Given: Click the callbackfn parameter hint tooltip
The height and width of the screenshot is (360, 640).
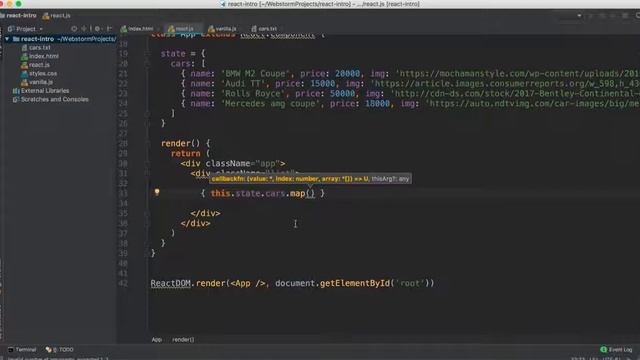Looking at the screenshot, I should (x=310, y=179).
